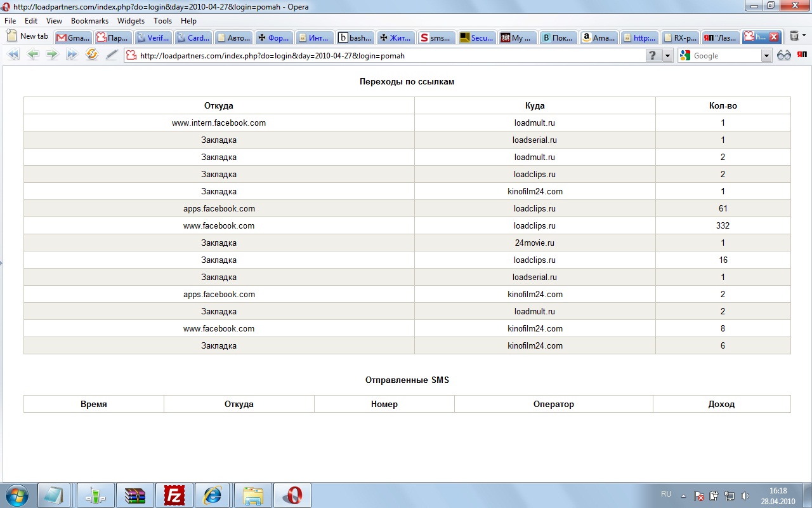812x508 pixels.
Task: Click the question mark button in address bar
Action: pos(652,56)
